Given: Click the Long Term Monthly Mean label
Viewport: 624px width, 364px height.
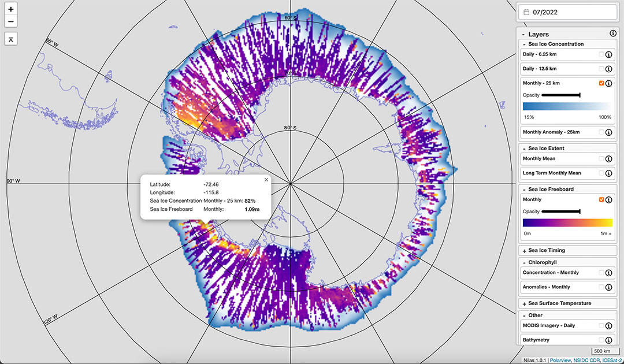Looking at the screenshot, I should point(552,173).
